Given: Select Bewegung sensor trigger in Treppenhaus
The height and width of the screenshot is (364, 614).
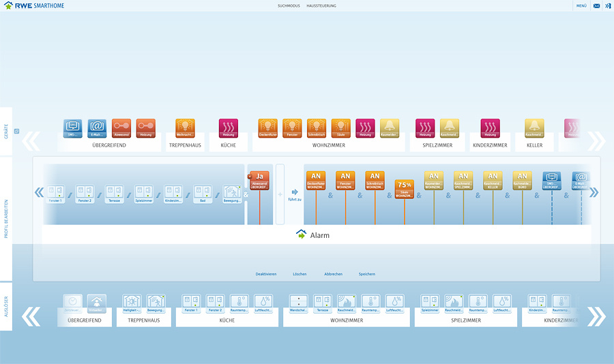Looking at the screenshot, I should pyautogui.click(x=156, y=304).
